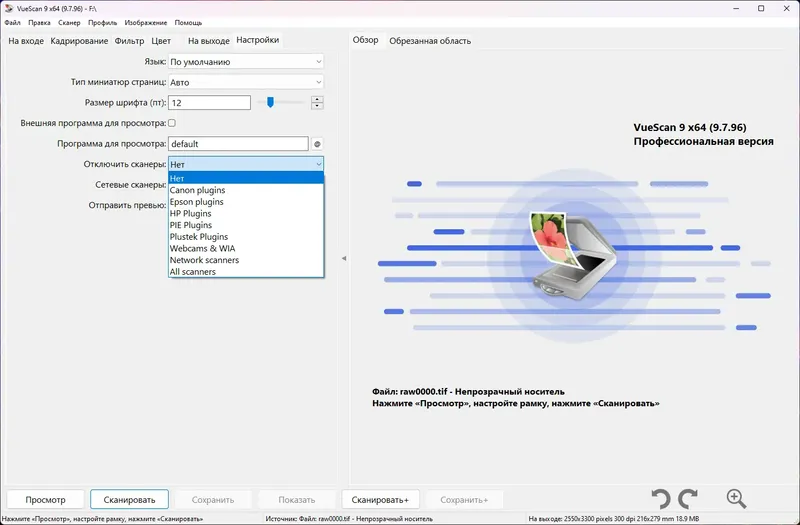Switch to Обрезанная область tab
The height and width of the screenshot is (525, 800).
(430, 41)
